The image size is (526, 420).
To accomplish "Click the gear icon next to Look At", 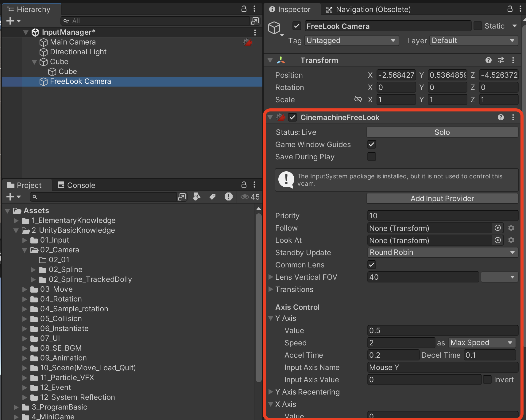I will [511, 240].
